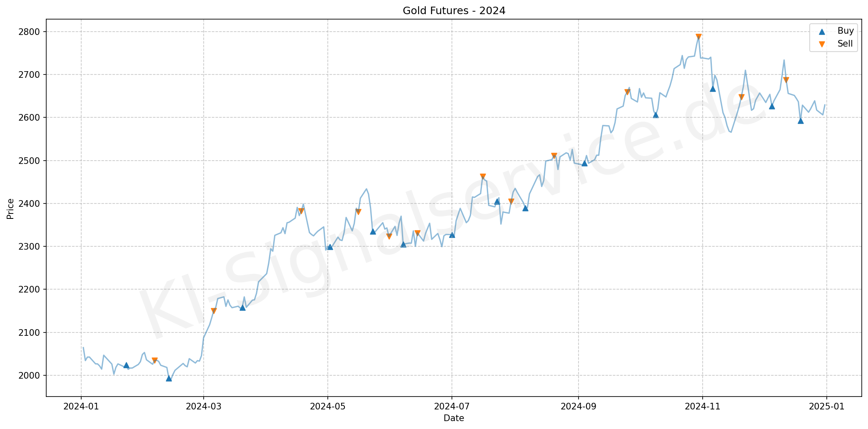Viewport: 868px width, 429px height.
Task: Click the "Gold Futures - 2024" chart title
Action: pos(454,11)
